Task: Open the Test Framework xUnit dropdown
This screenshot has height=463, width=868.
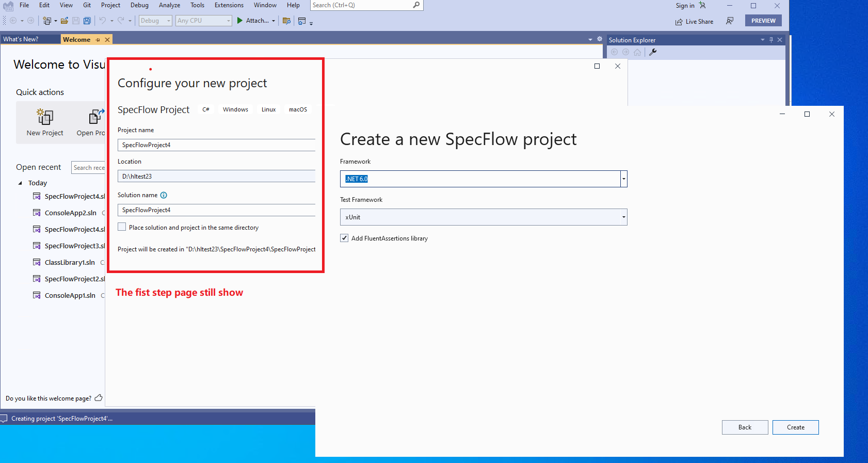Action: (x=624, y=217)
